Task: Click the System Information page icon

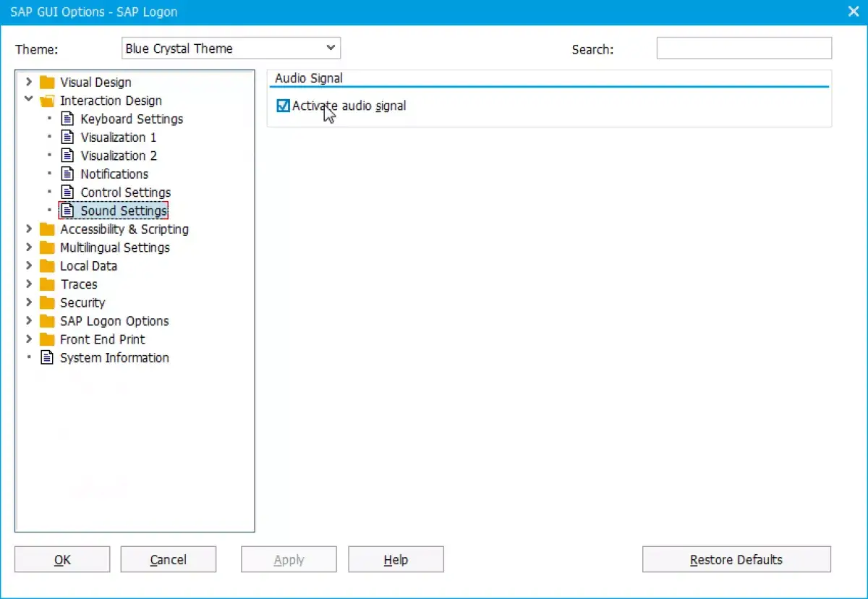Action: (x=47, y=357)
